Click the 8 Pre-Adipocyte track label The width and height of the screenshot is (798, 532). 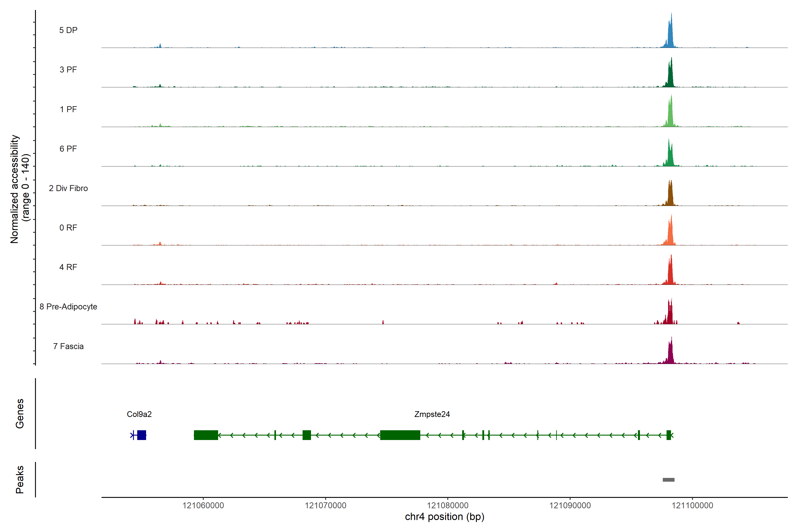point(68,306)
